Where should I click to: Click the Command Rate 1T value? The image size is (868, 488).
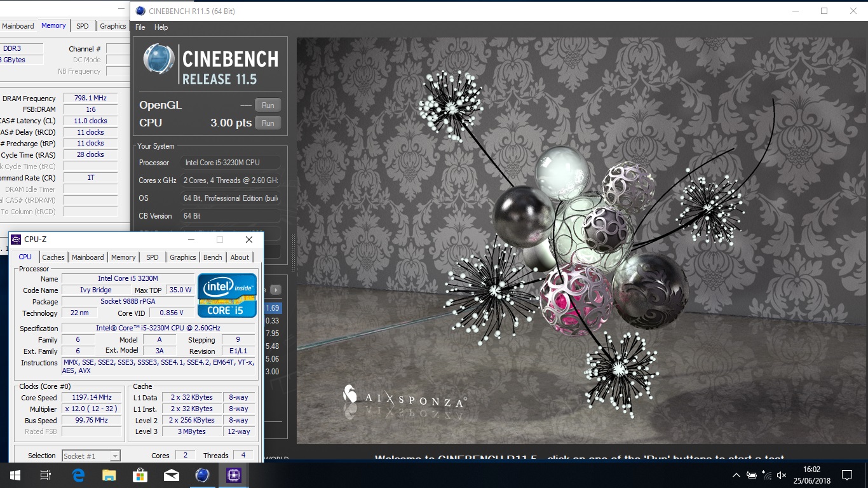[90, 178]
